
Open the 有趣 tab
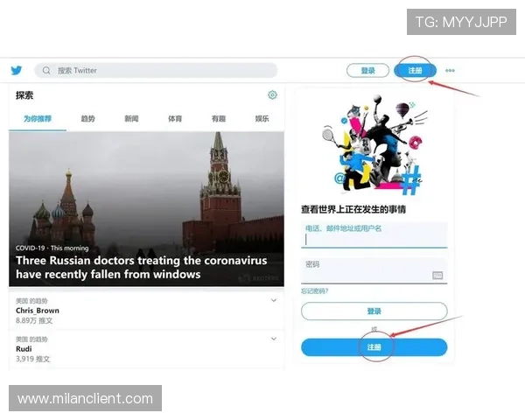tap(219, 119)
